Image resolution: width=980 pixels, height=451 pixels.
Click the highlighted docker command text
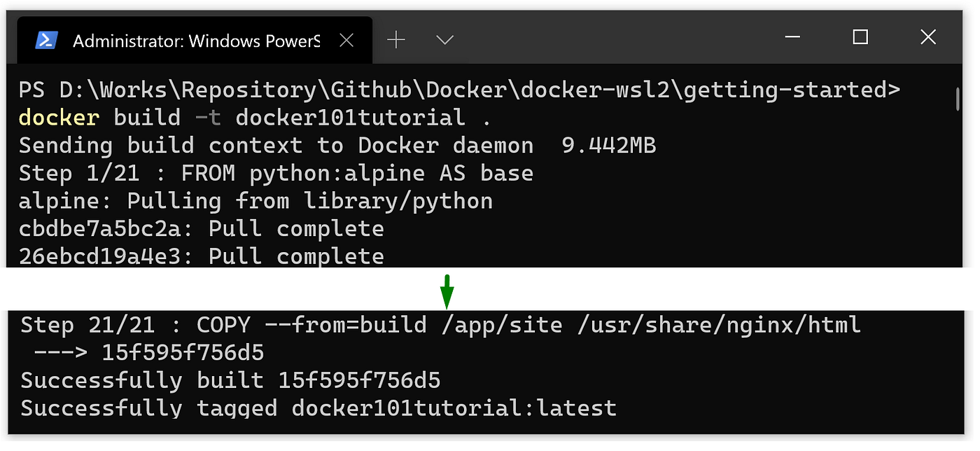coord(58,117)
